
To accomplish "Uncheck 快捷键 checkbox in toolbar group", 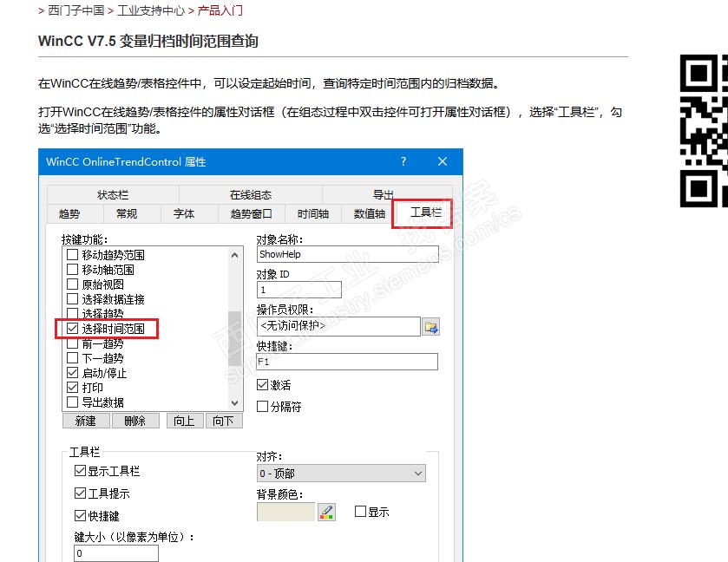I will [x=81, y=515].
